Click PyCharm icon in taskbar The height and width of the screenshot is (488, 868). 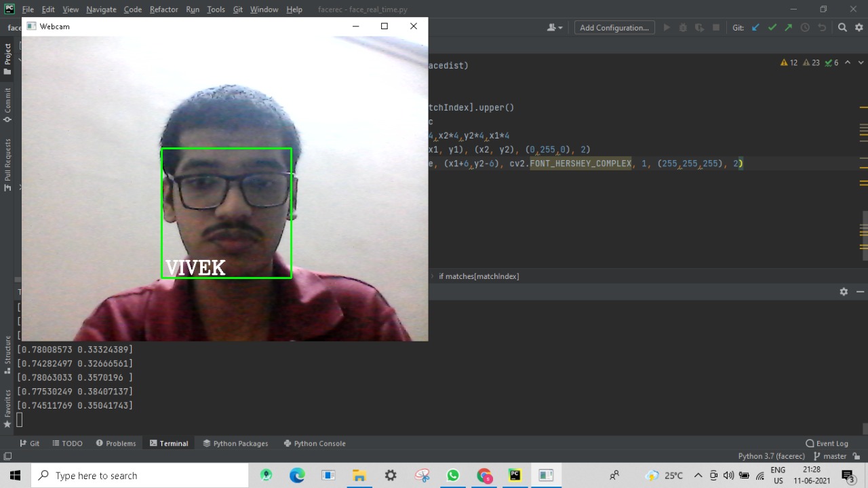tap(515, 475)
